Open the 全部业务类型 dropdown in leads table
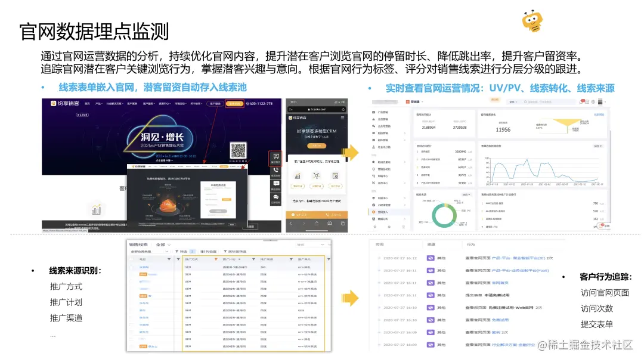Image resolution: width=644 pixels, height=362 pixels. click(149, 252)
